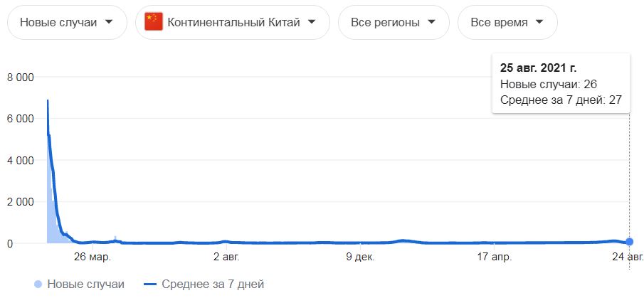Click the 25 авг. 2021 г. tooltip

coord(561,83)
